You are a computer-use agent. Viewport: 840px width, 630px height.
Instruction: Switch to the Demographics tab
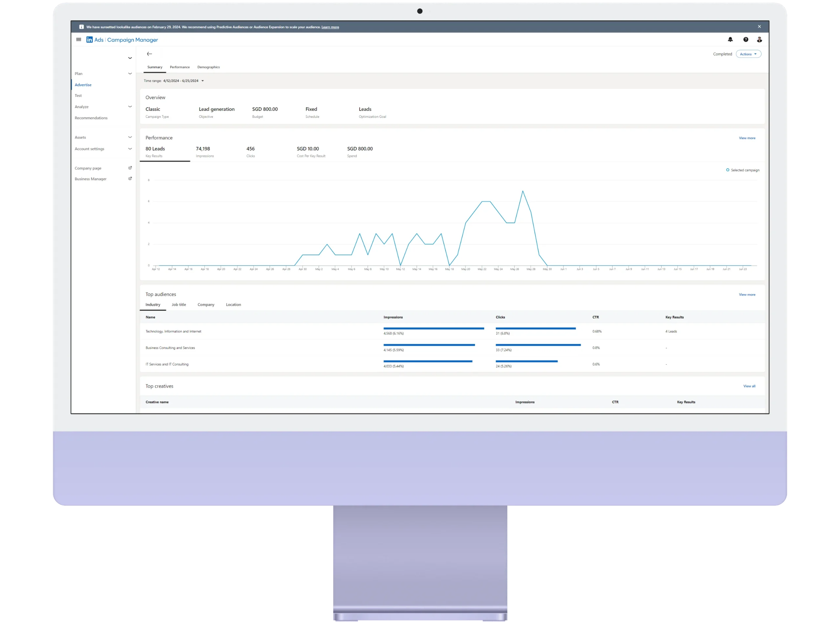208,67
